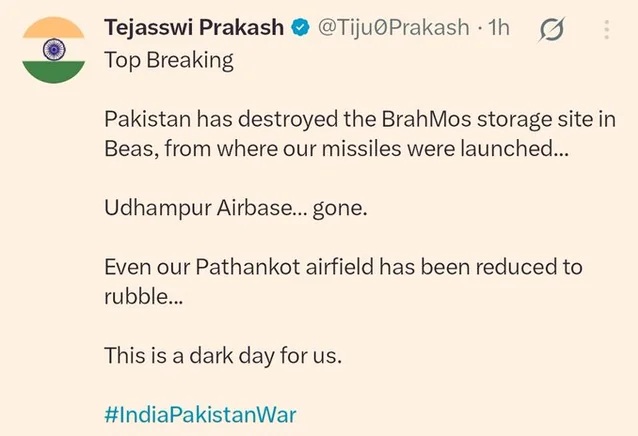Viewport: 638px width, 436px height.
Task: Click the 'Top Breaking' headline text
Action: point(169,61)
